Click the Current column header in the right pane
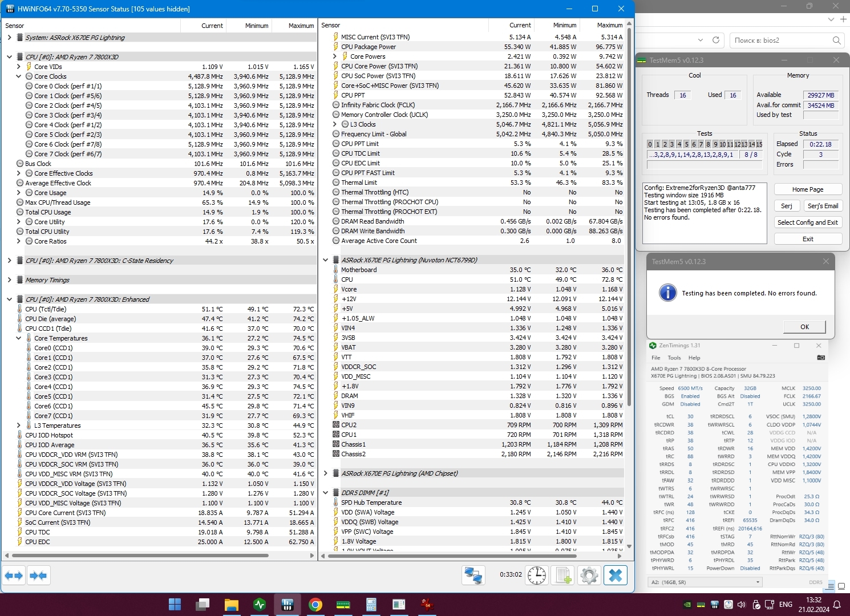This screenshot has width=850, height=616. pos(511,25)
